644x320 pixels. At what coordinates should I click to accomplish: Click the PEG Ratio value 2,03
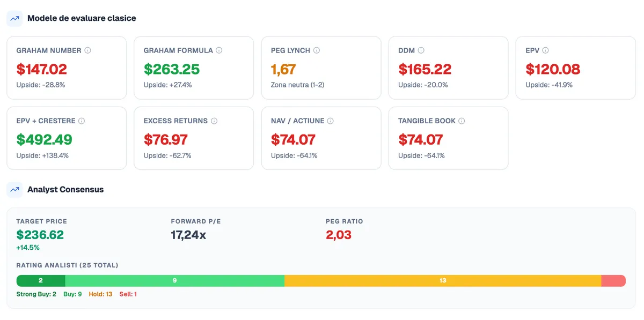pyautogui.click(x=339, y=235)
